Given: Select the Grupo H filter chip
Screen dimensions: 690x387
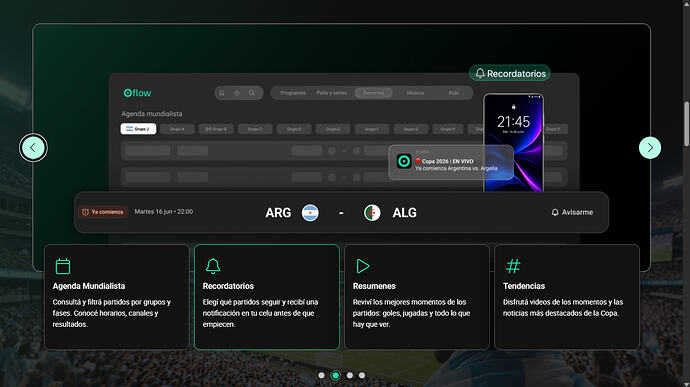Looking at the screenshot, I should (448, 129).
